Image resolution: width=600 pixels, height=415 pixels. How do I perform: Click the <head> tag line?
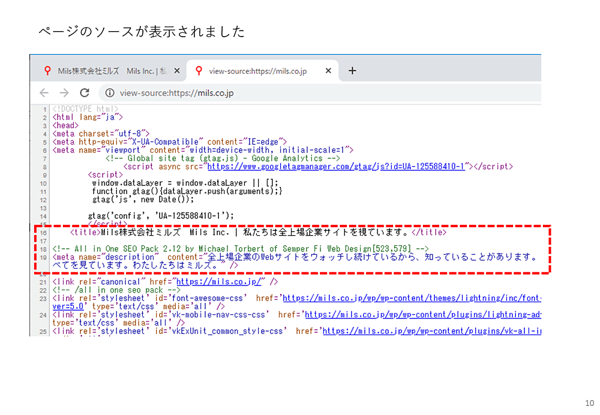point(65,125)
